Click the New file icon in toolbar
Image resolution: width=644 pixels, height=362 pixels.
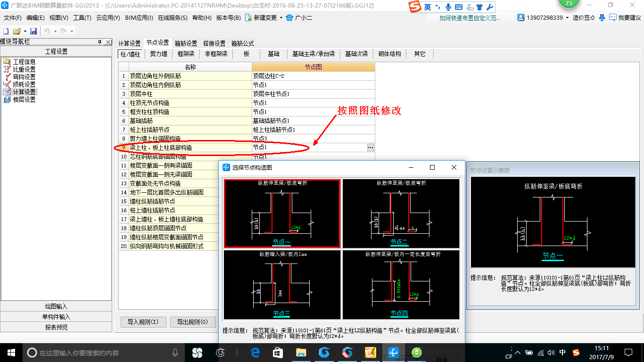click(6, 31)
